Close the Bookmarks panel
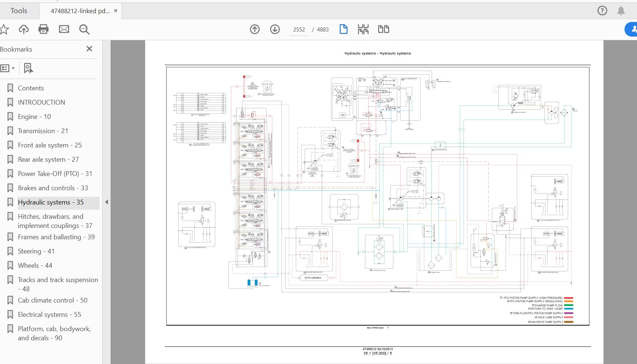The width and height of the screenshot is (637, 364). coord(89,49)
